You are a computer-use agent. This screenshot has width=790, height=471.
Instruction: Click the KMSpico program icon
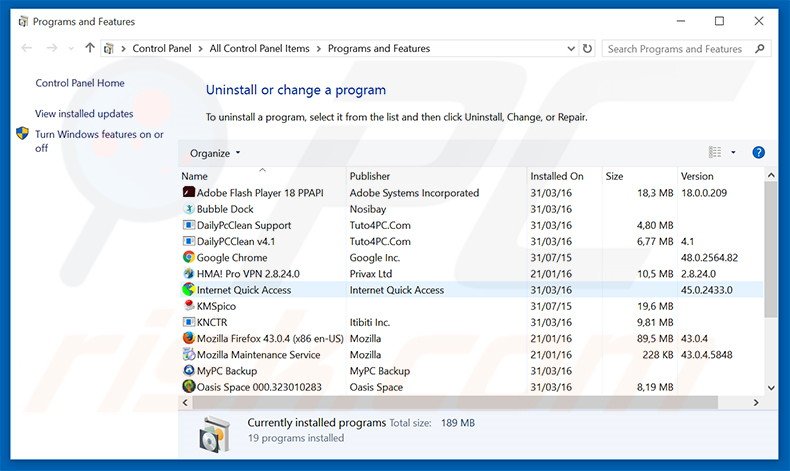[x=188, y=305]
